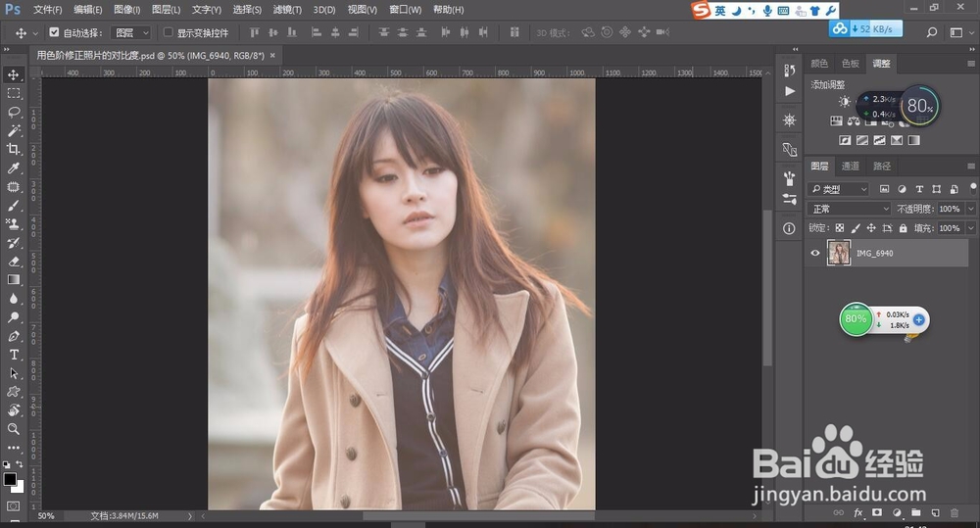Enable 显示变换控件 checkbox
980x528 pixels.
coord(169,32)
